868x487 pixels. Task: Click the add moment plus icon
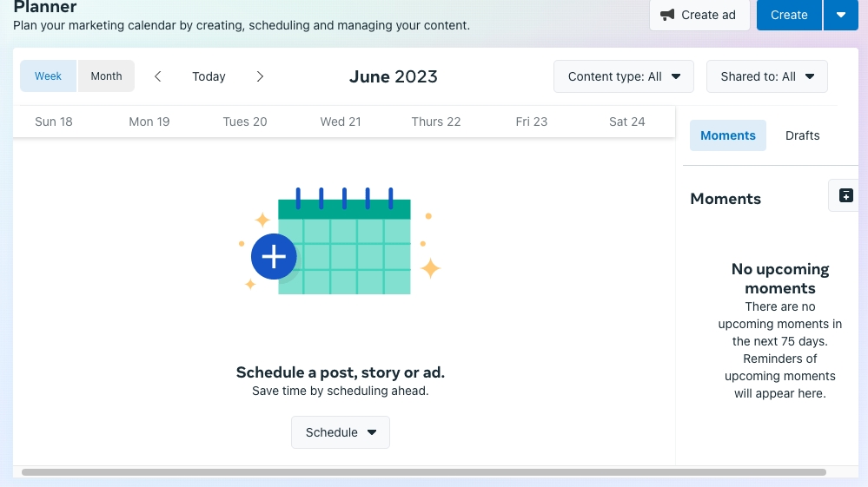click(845, 195)
